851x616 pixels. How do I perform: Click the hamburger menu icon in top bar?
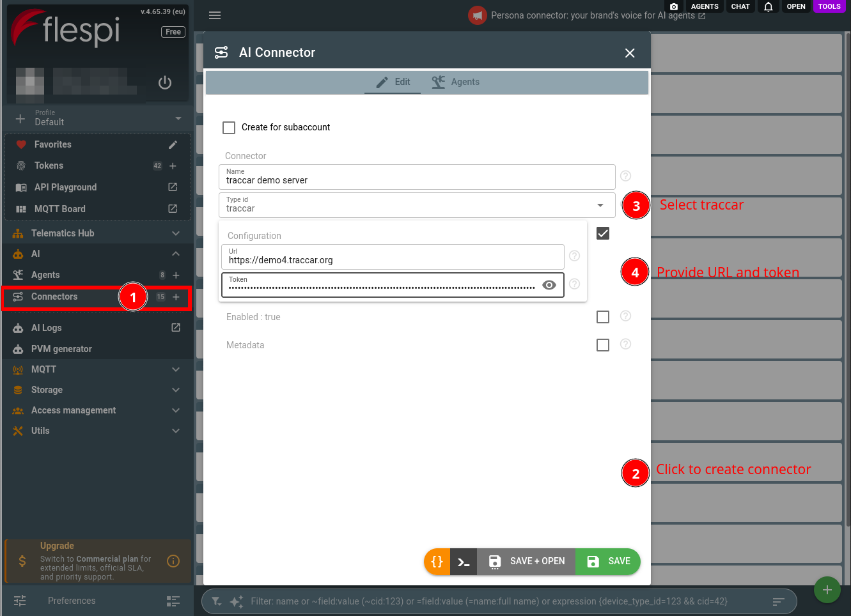pyautogui.click(x=215, y=15)
